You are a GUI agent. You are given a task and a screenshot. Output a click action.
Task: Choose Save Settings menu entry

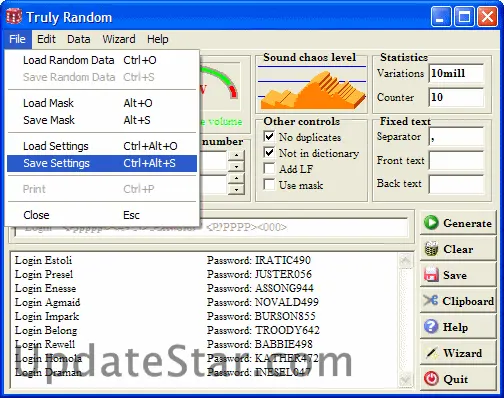102,163
